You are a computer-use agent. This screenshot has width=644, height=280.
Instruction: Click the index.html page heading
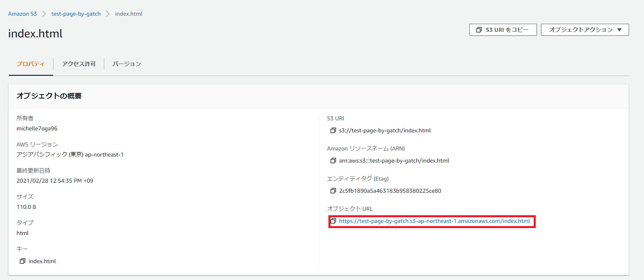(35, 33)
